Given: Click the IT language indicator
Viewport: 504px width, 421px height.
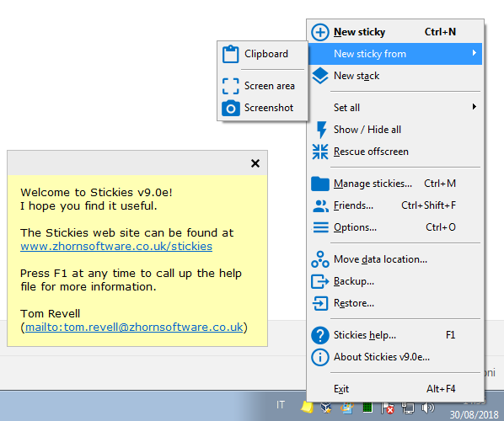Looking at the screenshot, I should pyautogui.click(x=281, y=405).
